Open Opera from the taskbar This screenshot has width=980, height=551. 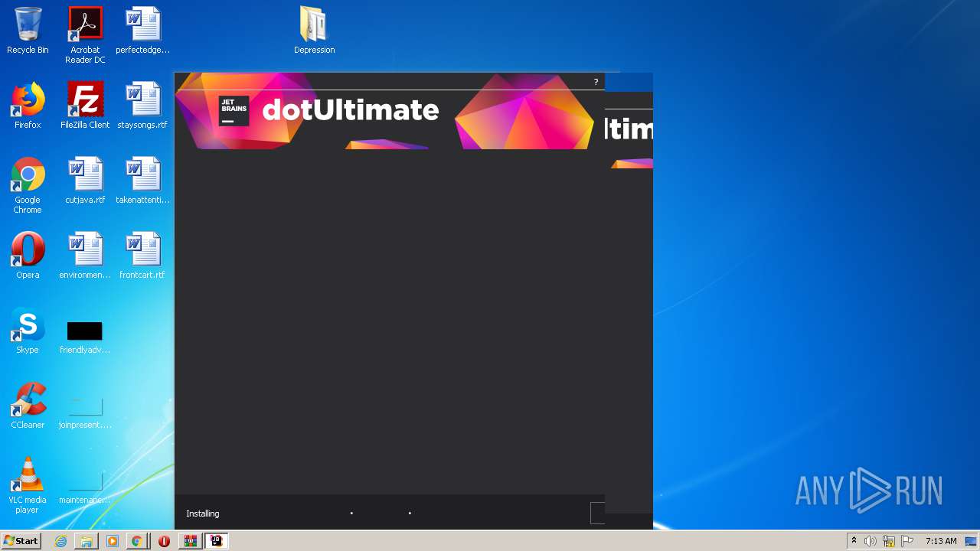pos(164,541)
